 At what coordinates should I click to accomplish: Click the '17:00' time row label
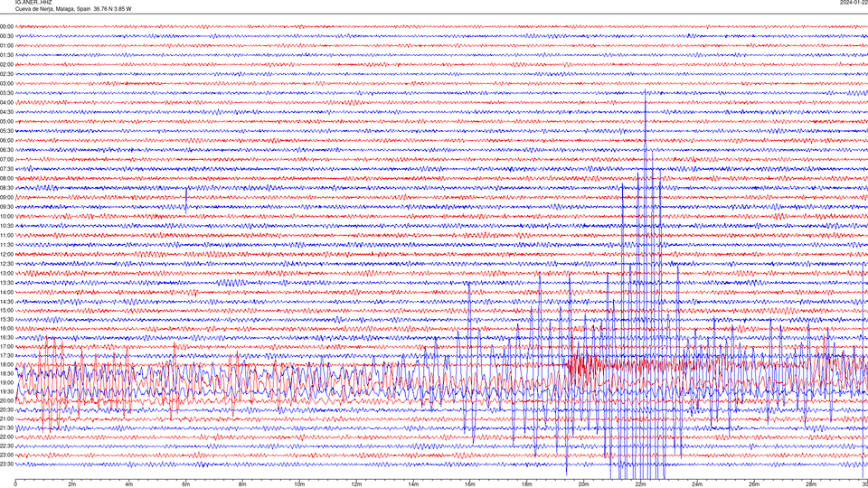pos(6,346)
